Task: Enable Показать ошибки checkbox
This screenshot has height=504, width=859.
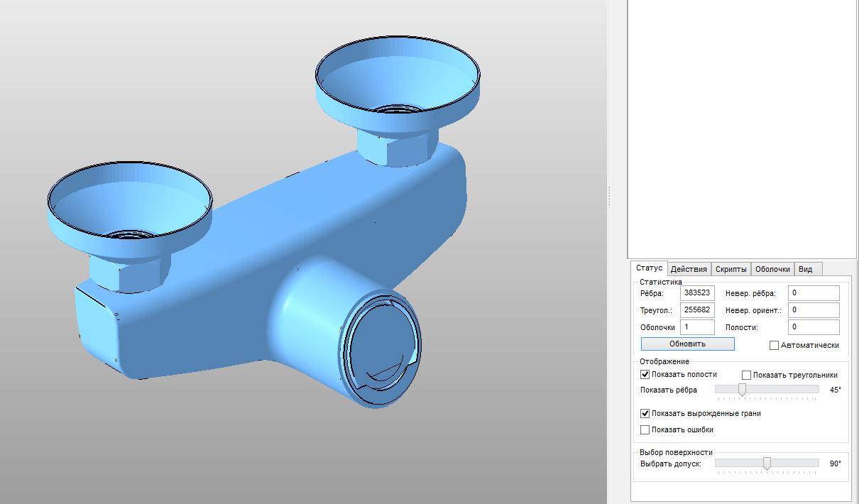Action: click(x=645, y=429)
